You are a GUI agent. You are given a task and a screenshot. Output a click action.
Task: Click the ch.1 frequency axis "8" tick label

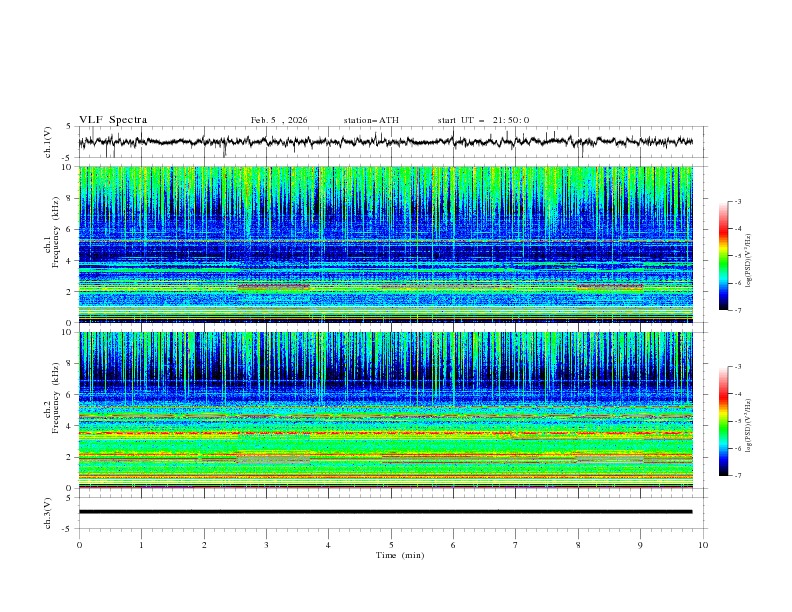70,198
